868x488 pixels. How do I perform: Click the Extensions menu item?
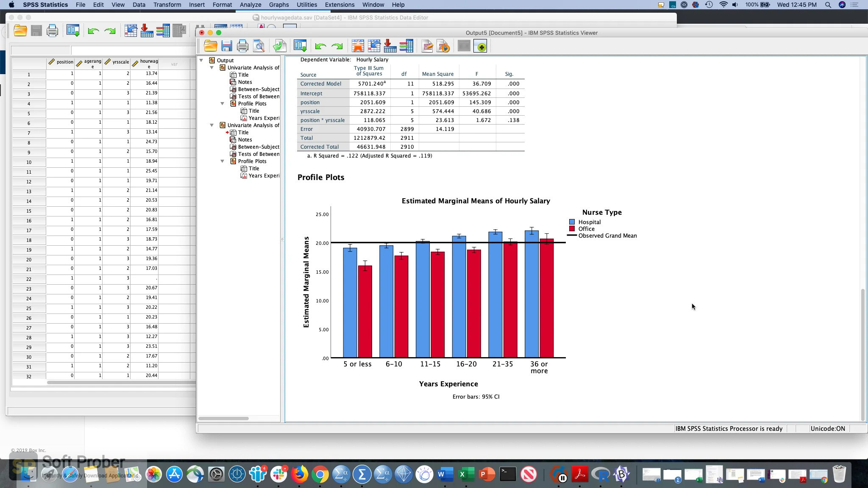[x=340, y=5]
